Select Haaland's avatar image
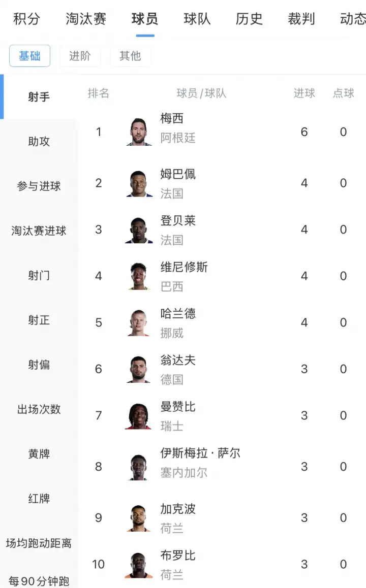The height and width of the screenshot is (588, 366). pos(139,322)
